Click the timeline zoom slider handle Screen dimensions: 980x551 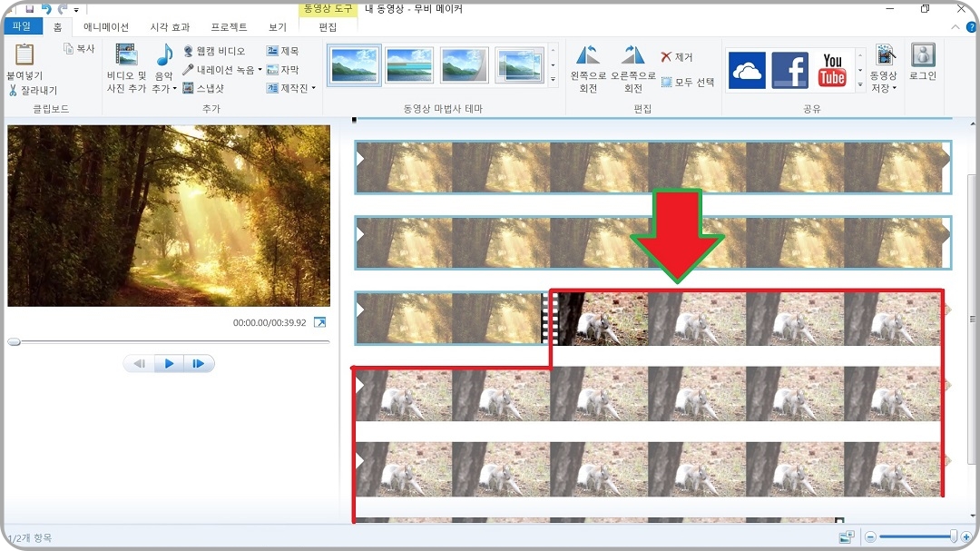click(x=953, y=536)
